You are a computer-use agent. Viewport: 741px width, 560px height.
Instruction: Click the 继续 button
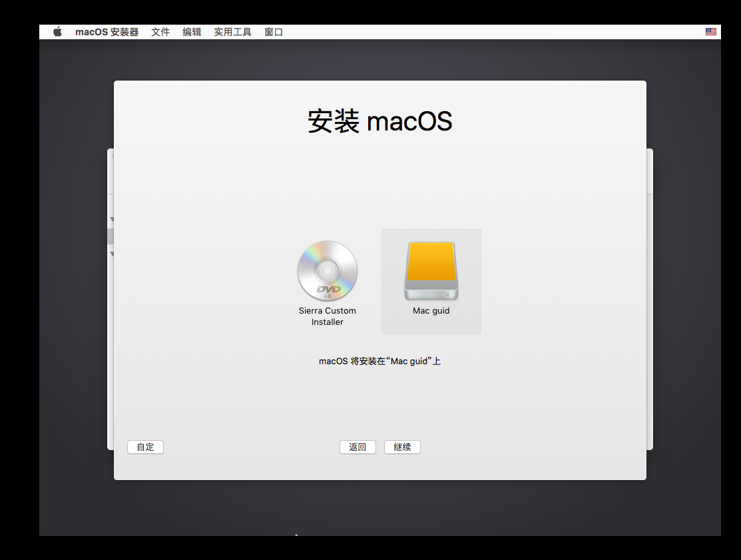[x=402, y=447]
